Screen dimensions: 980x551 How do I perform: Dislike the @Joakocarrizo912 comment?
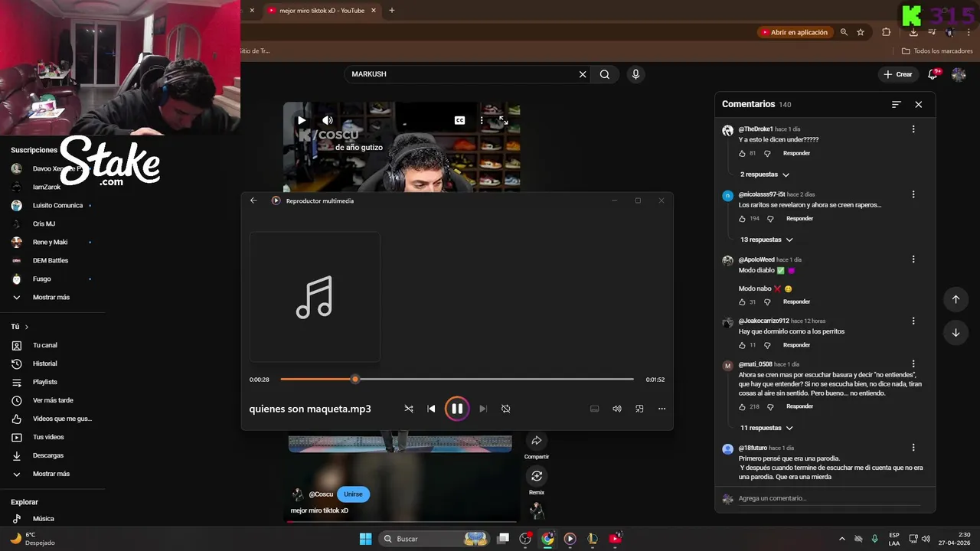pos(767,345)
